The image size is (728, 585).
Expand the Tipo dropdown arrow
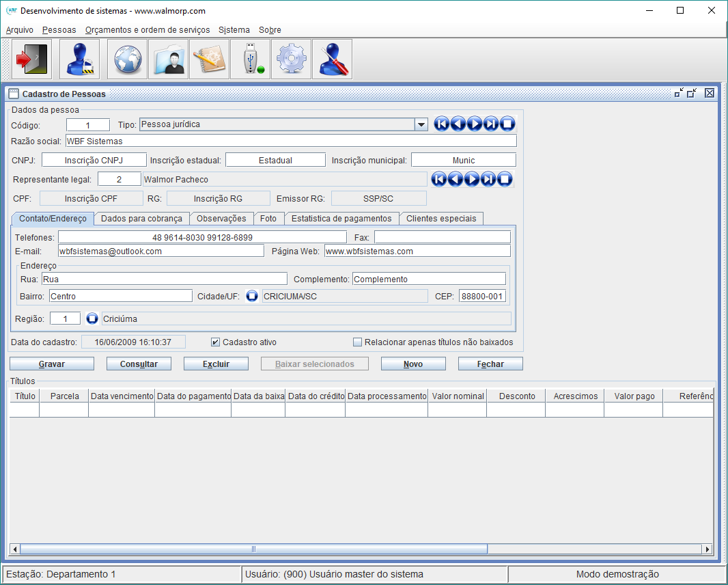pos(421,124)
